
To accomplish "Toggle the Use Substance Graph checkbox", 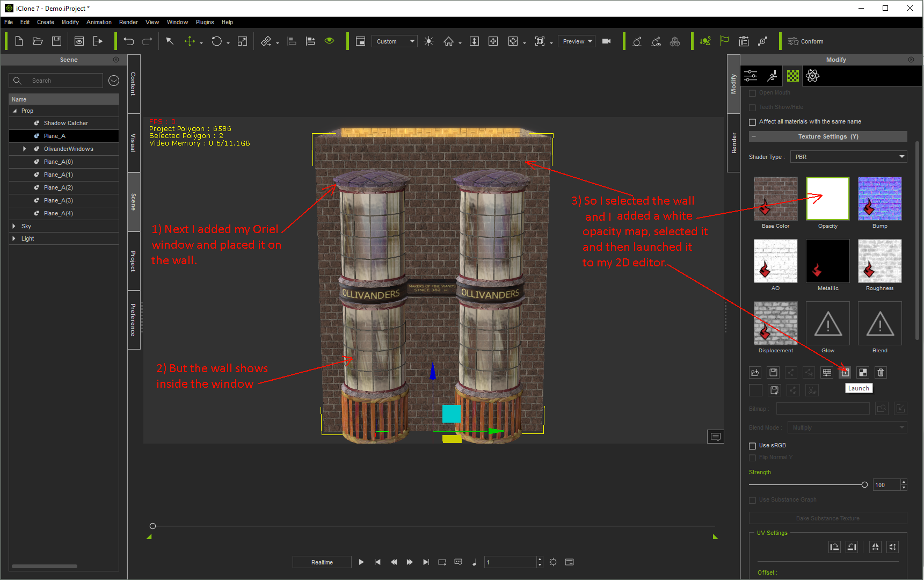I will click(752, 500).
